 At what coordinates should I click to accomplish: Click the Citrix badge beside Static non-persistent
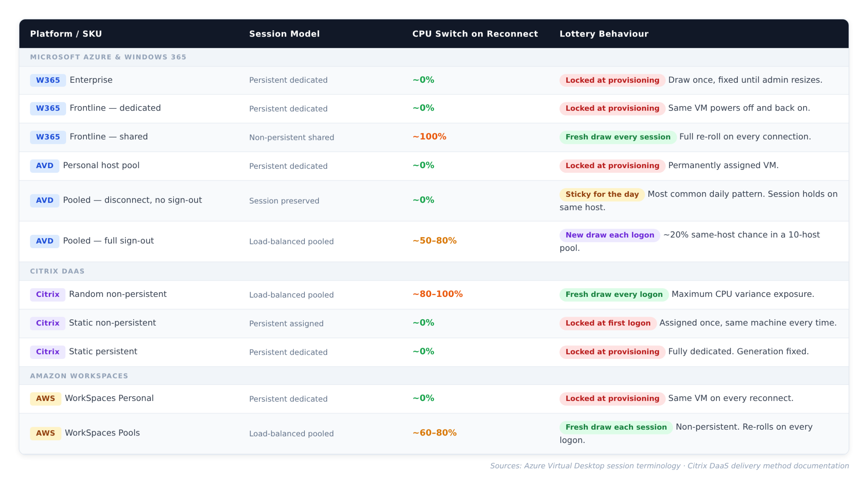tap(47, 323)
